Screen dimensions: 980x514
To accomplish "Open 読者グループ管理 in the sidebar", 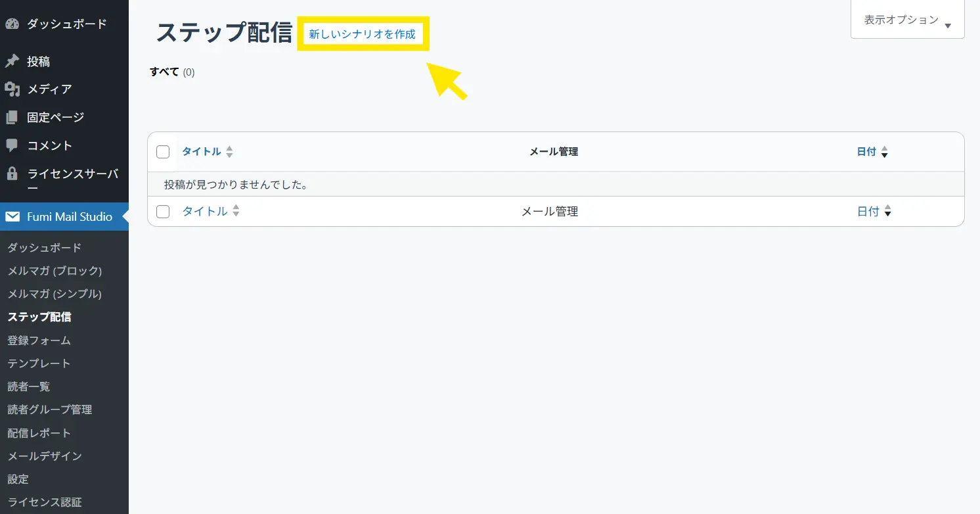I will point(49,409).
